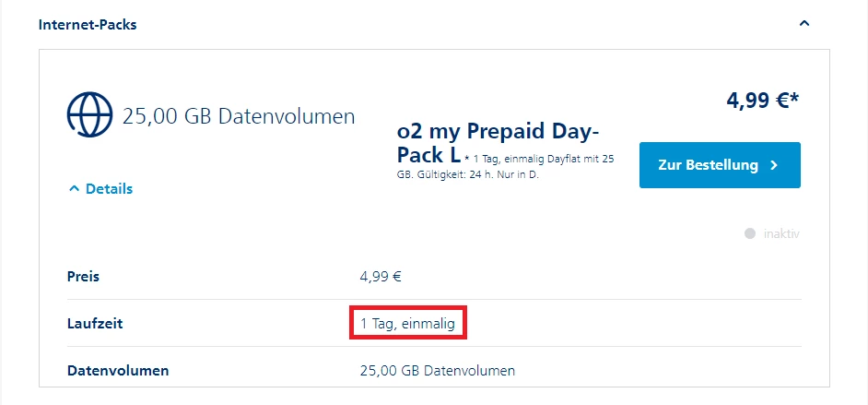The image size is (868, 405).
Task: Click the 25,00 GB Datenvolumen heading
Action: click(x=239, y=117)
